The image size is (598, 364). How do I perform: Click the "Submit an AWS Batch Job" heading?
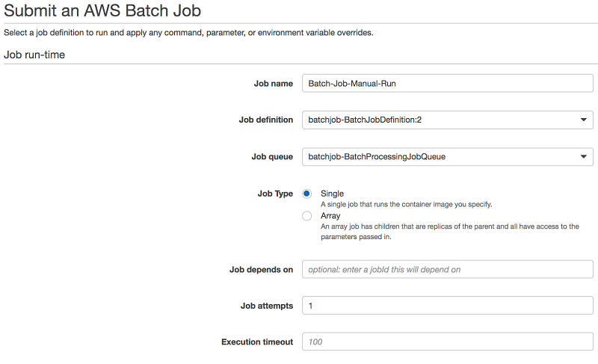point(102,11)
